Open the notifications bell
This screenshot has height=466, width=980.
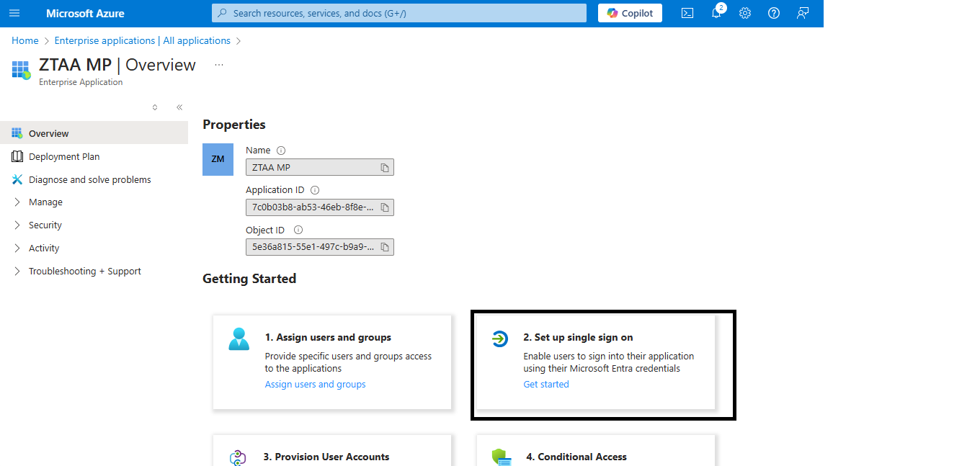[716, 13]
